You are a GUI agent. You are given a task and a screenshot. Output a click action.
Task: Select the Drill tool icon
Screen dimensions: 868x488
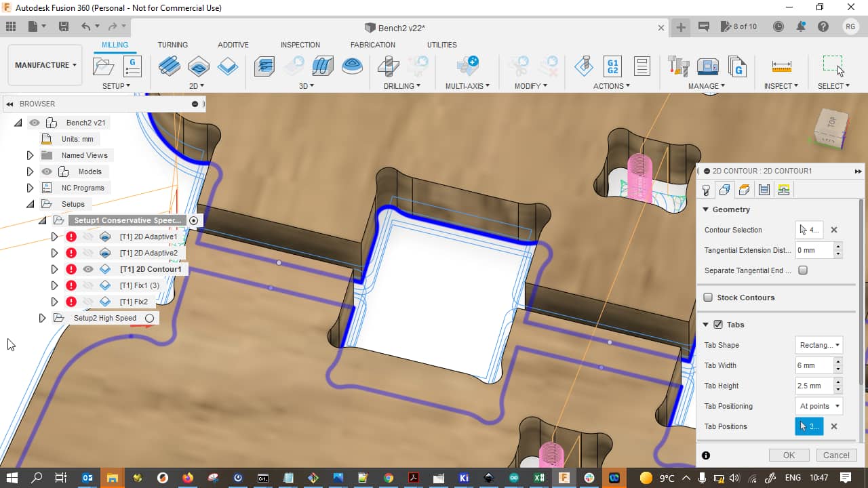tap(388, 66)
